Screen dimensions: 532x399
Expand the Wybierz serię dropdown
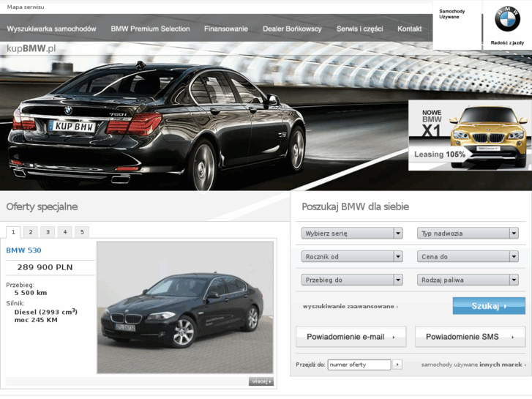click(352, 234)
